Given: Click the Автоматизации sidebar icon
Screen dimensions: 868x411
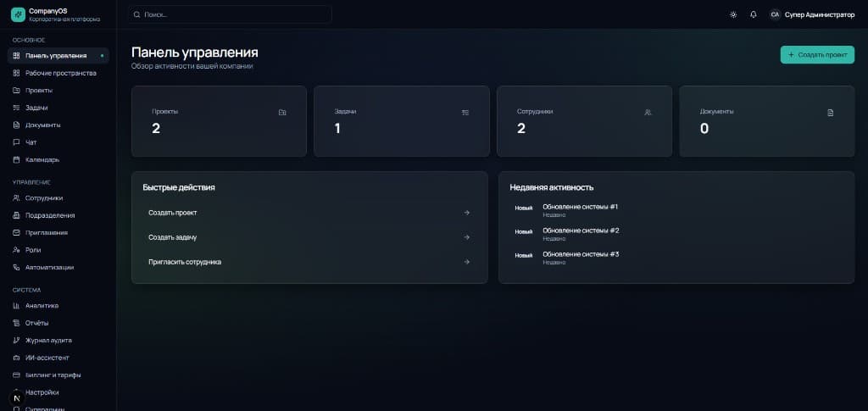Looking at the screenshot, I should (x=16, y=267).
